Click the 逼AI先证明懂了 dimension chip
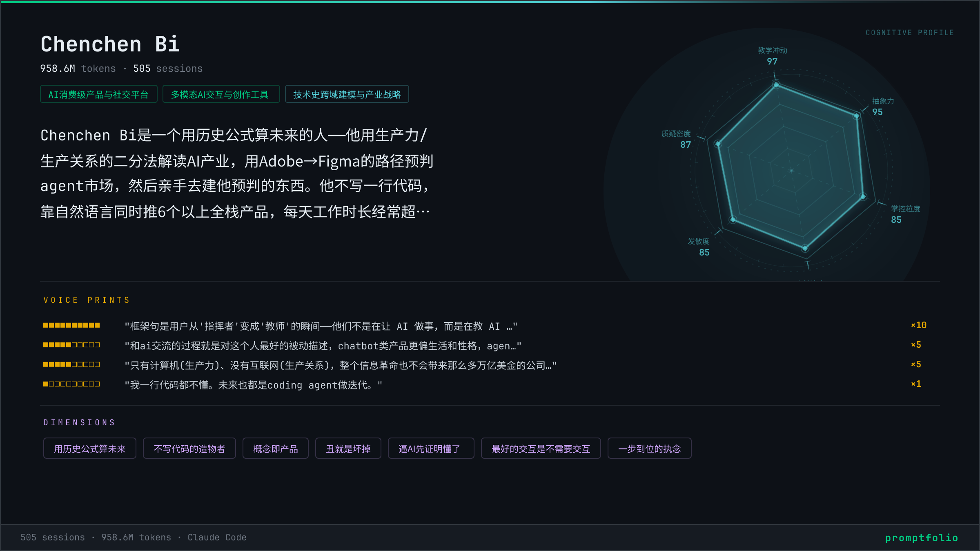Image resolution: width=980 pixels, height=551 pixels. (x=430, y=449)
